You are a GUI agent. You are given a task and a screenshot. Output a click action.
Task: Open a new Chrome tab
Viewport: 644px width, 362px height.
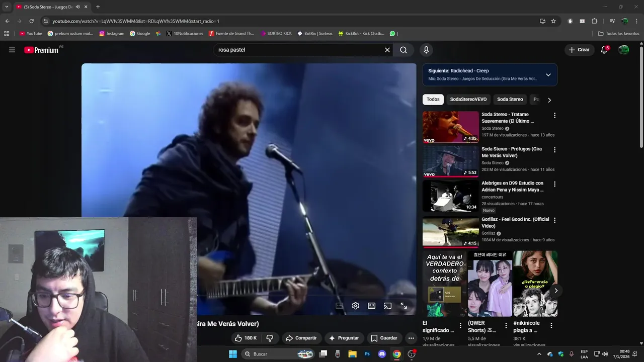(98, 7)
